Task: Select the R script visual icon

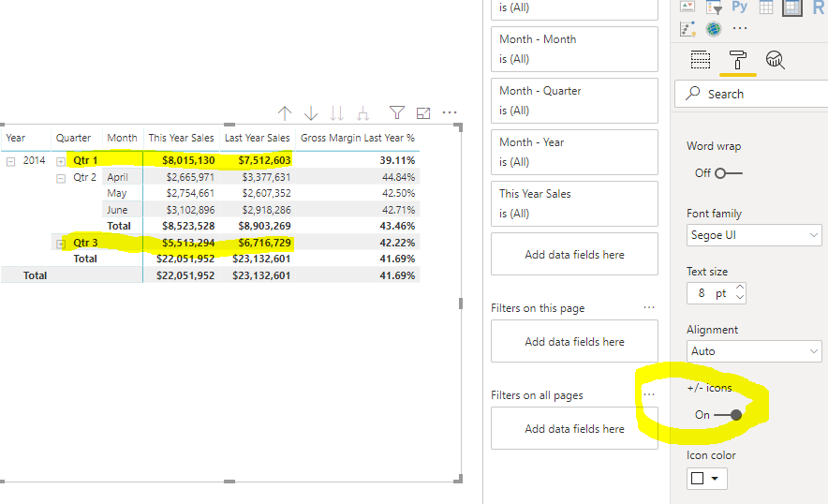Action: (x=818, y=7)
